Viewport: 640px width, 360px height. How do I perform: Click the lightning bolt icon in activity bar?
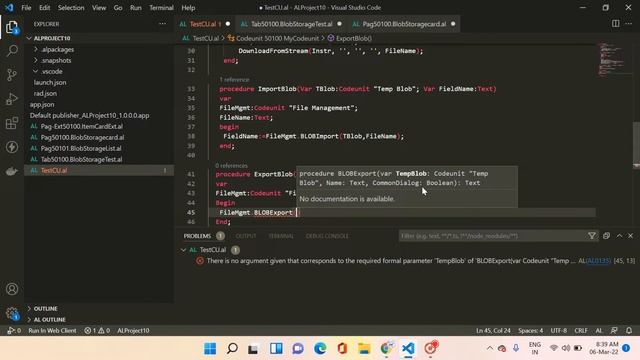[12, 147]
